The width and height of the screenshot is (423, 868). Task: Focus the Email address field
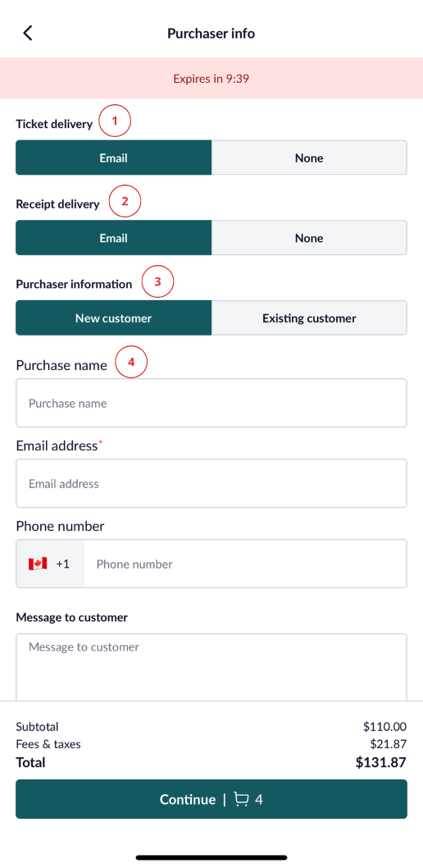(x=211, y=483)
